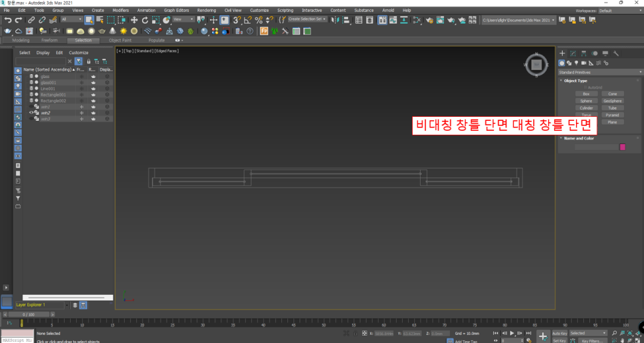
Task: Open the reference coordinate View dropdown
Action: tap(183, 19)
